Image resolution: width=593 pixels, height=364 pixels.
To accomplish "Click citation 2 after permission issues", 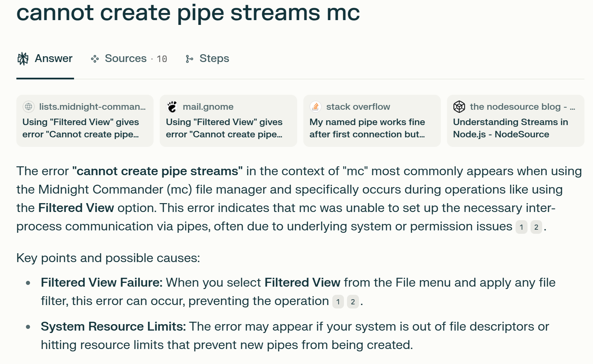I will 536,227.
